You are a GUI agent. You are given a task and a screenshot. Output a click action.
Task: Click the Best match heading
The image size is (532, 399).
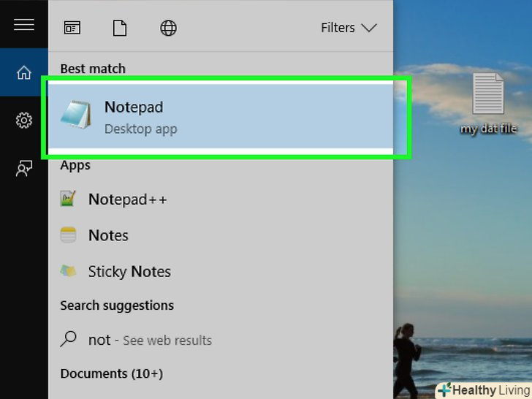tap(93, 69)
